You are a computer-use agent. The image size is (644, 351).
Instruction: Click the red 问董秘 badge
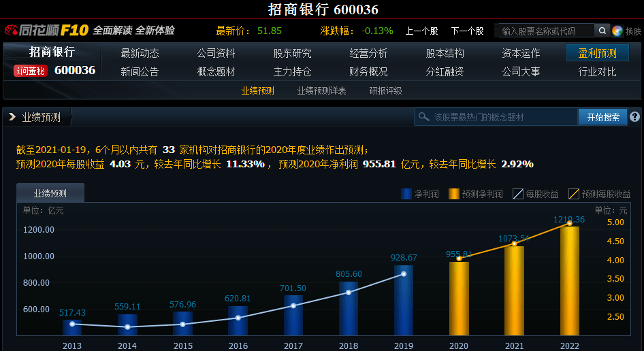31,71
